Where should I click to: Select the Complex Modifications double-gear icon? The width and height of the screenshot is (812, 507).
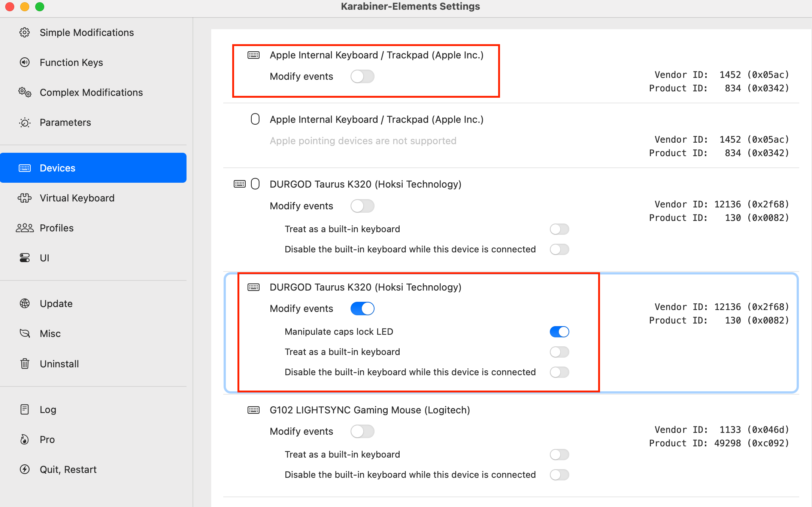coord(25,92)
